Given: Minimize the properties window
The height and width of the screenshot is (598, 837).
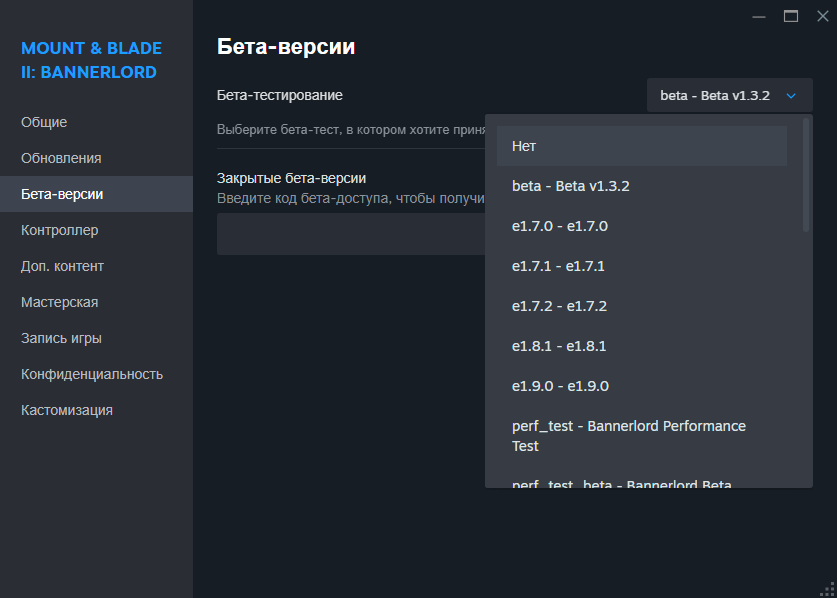Looking at the screenshot, I should point(759,17).
